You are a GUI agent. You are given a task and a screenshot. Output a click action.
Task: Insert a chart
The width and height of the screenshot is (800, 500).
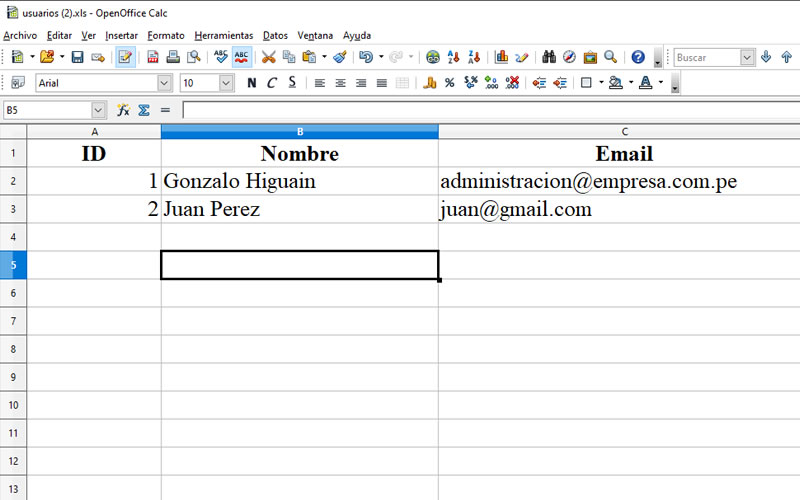click(501, 57)
